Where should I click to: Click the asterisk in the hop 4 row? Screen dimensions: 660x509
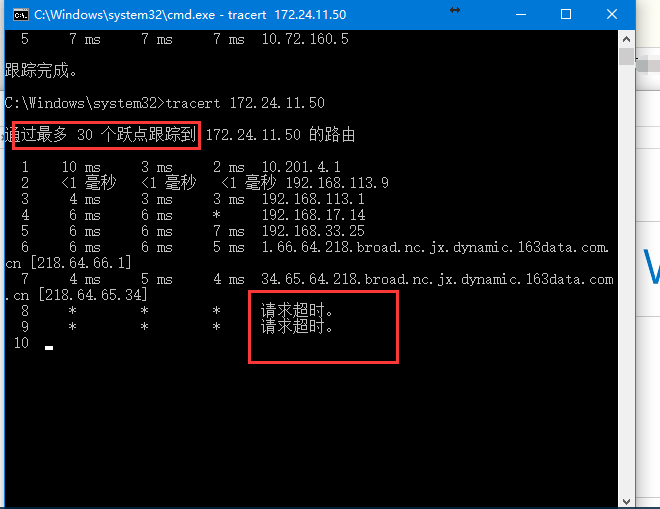click(216, 215)
